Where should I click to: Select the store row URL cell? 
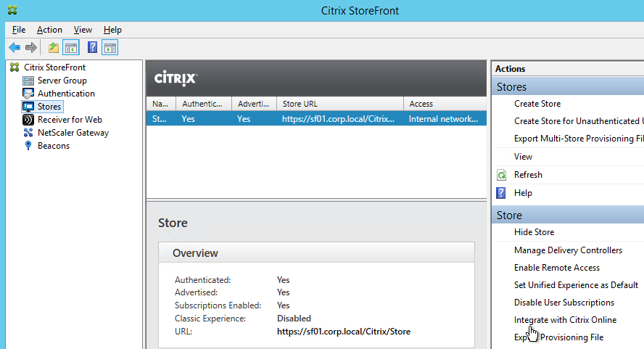pyautogui.click(x=338, y=119)
